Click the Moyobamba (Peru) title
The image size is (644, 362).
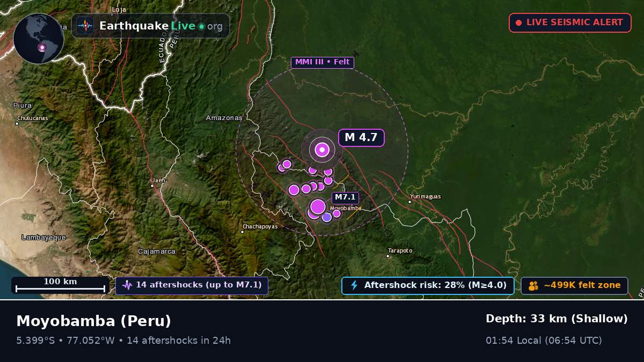pyautogui.click(x=94, y=321)
